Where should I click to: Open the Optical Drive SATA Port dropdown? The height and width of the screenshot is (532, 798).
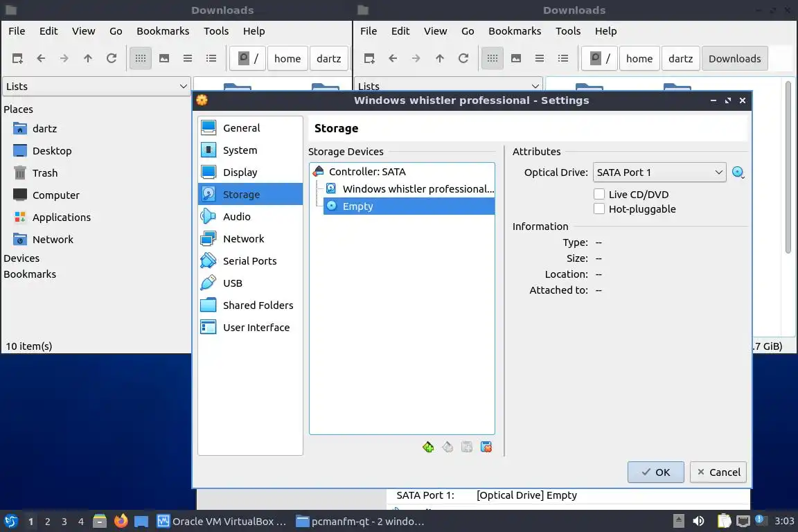[659, 172]
